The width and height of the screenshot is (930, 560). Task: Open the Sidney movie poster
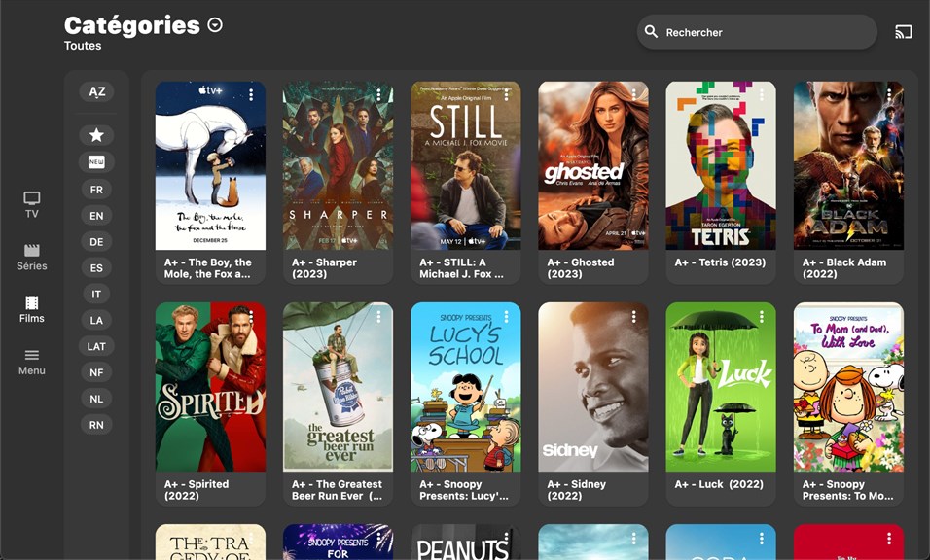(593, 387)
